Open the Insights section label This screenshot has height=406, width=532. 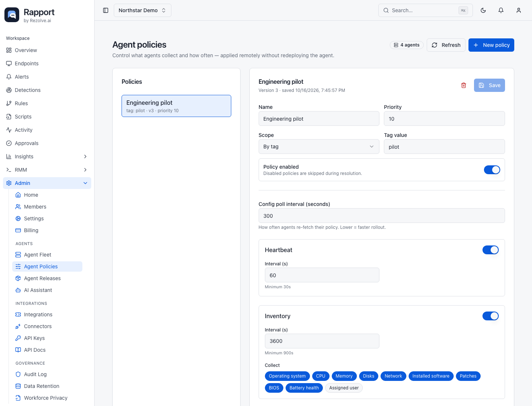24,156
